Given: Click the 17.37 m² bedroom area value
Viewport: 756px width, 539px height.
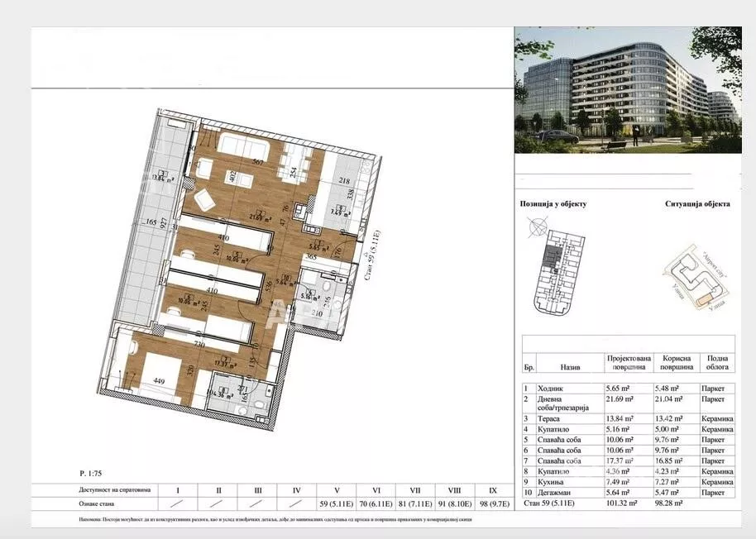Looking at the screenshot, I should pyautogui.click(x=620, y=461).
